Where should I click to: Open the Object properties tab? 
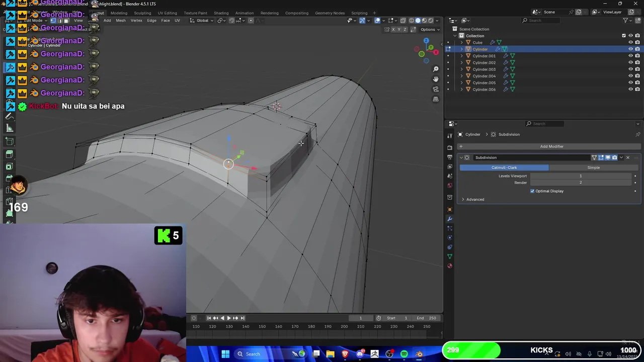coord(450,209)
